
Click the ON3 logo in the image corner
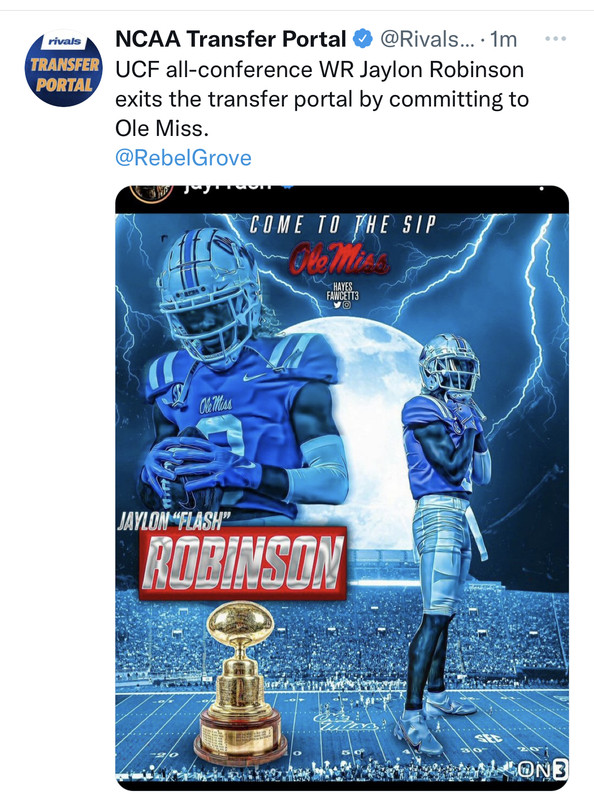pyautogui.click(x=542, y=770)
